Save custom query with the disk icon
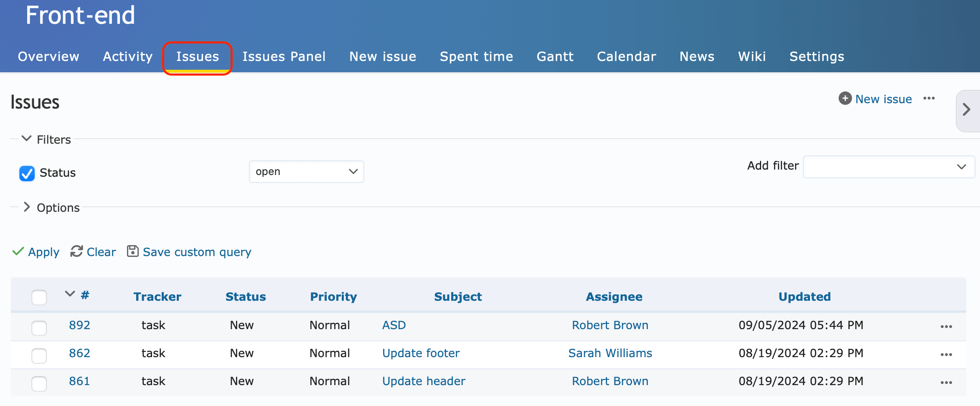This screenshot has width=980, height=406. coord(132,251)
